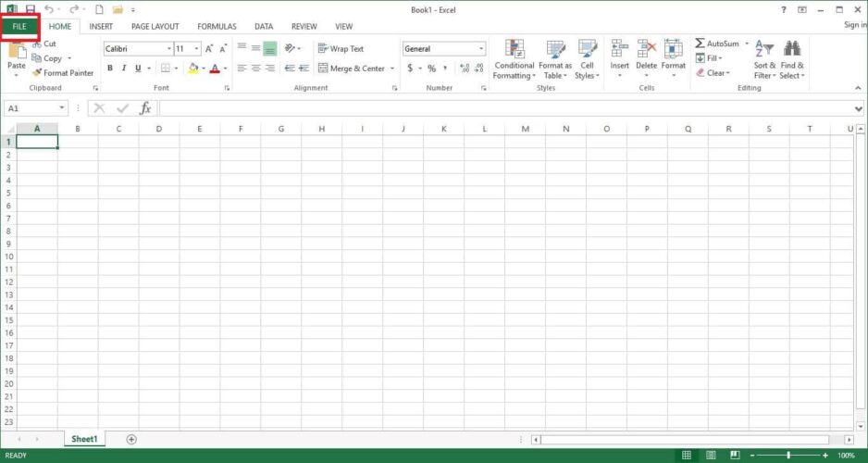868x463 pixels.
Task: Apply comma style number format
Action: pyautogui.click(x=445, y=69)
